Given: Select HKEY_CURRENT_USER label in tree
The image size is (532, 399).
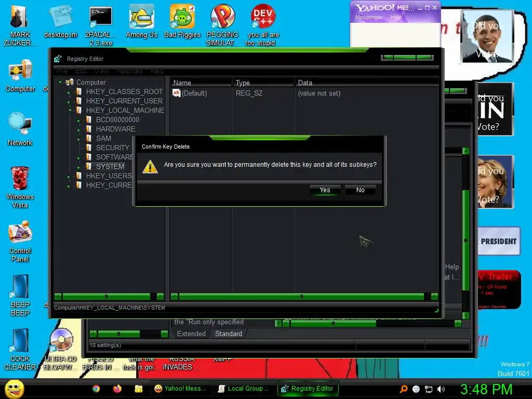Looking at the screenshot, I should click(x=124, y=101).
